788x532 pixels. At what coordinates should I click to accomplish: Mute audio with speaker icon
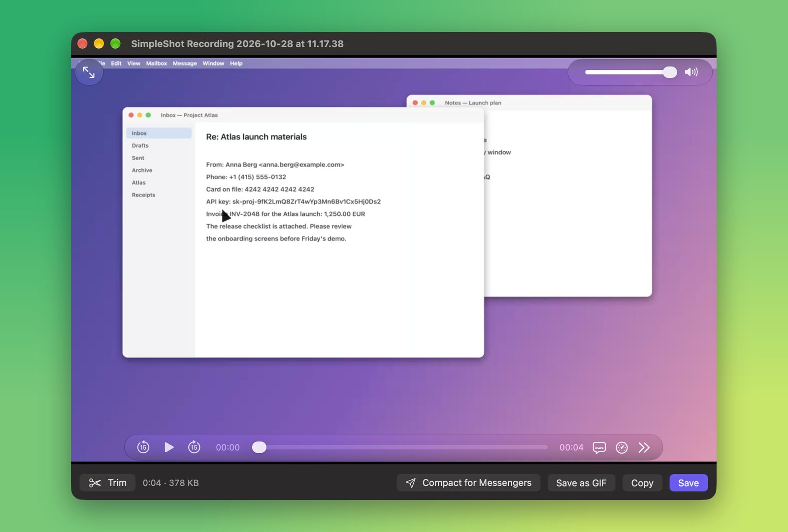[691, 72]
